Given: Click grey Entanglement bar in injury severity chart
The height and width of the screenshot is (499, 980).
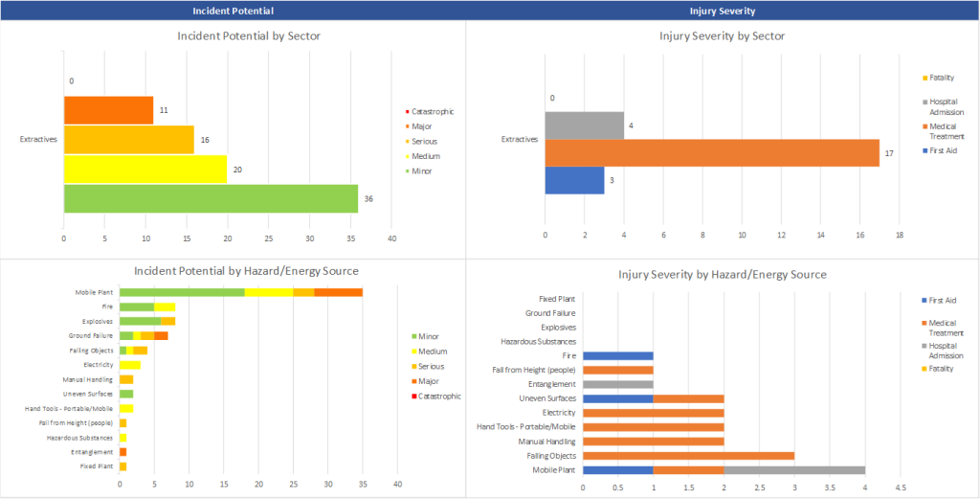Looking at the screenshot, I should pyautogui.click(x=618, y=385).
